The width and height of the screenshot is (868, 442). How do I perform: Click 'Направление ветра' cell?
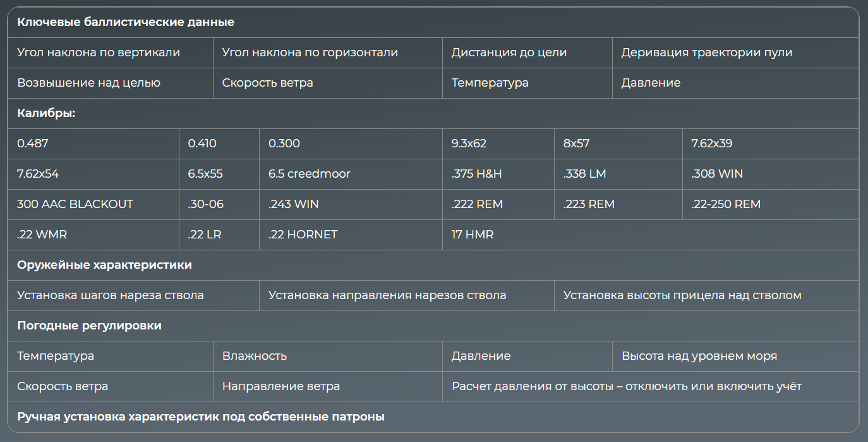280,386
